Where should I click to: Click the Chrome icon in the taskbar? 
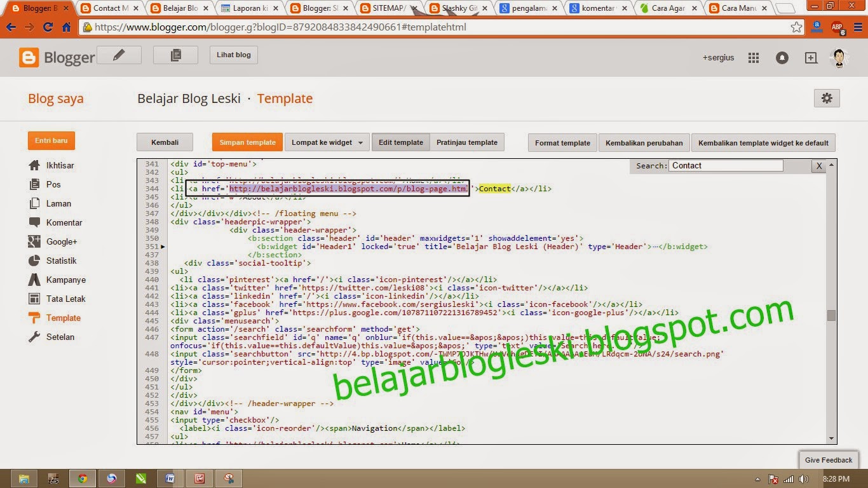pyautogui.click(x=82, y=478)
